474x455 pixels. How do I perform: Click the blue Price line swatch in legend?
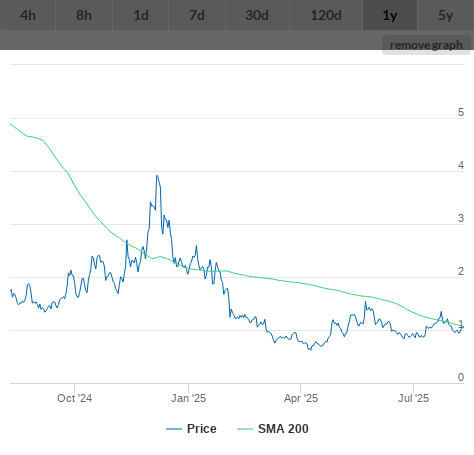tap(174, 429)
